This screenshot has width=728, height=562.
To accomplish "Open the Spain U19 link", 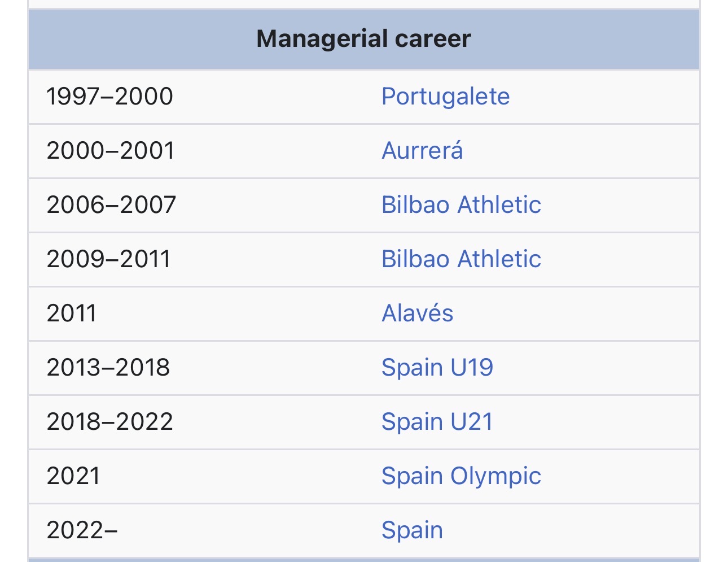I will (437, 368).
